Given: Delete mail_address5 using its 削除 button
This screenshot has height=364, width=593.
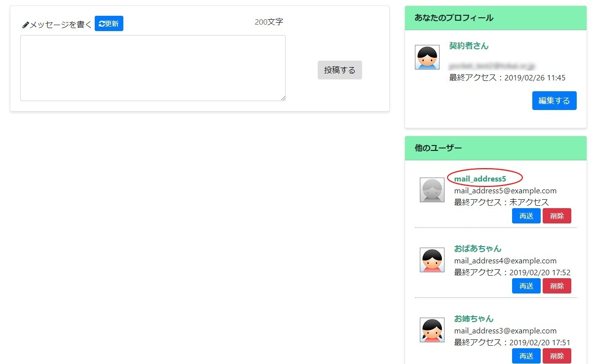Looking at the screenshot, I should pyautogui.click(x=557, y=216).
